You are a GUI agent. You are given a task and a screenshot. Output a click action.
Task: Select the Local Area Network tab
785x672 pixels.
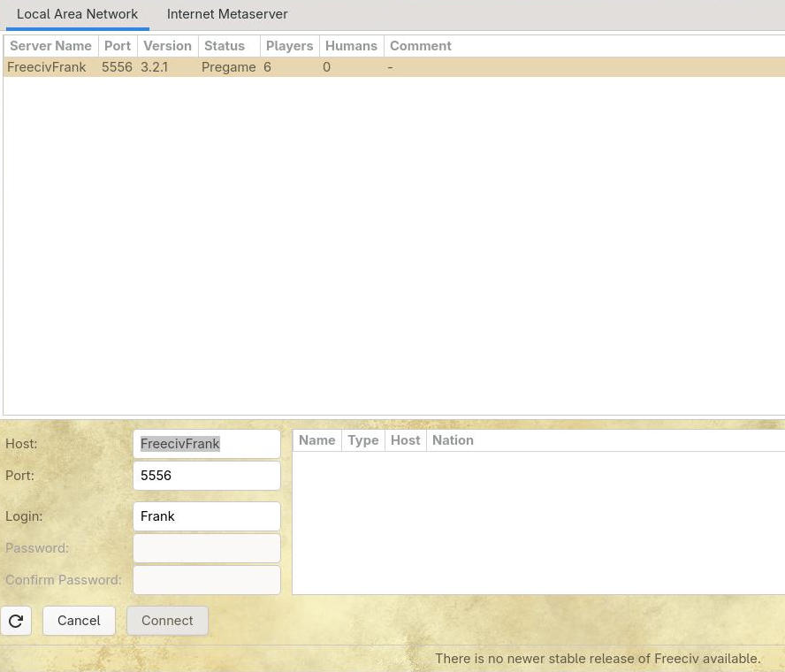coord(77,14)
